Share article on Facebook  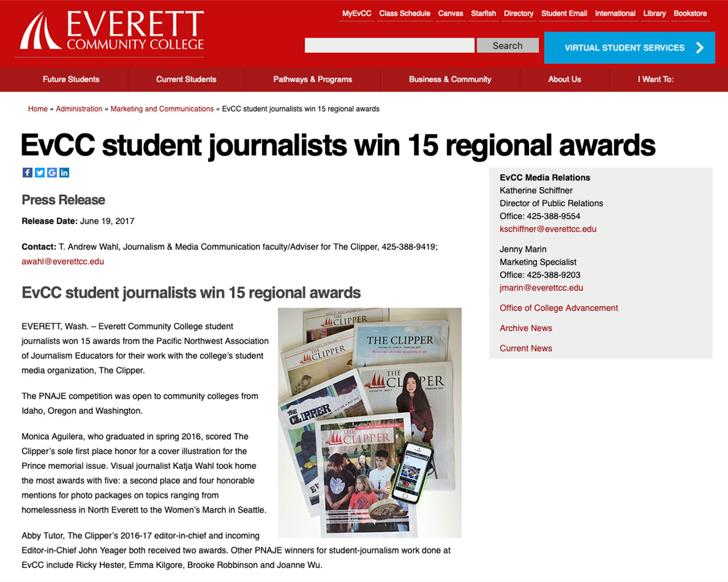(x=27, y=173)
